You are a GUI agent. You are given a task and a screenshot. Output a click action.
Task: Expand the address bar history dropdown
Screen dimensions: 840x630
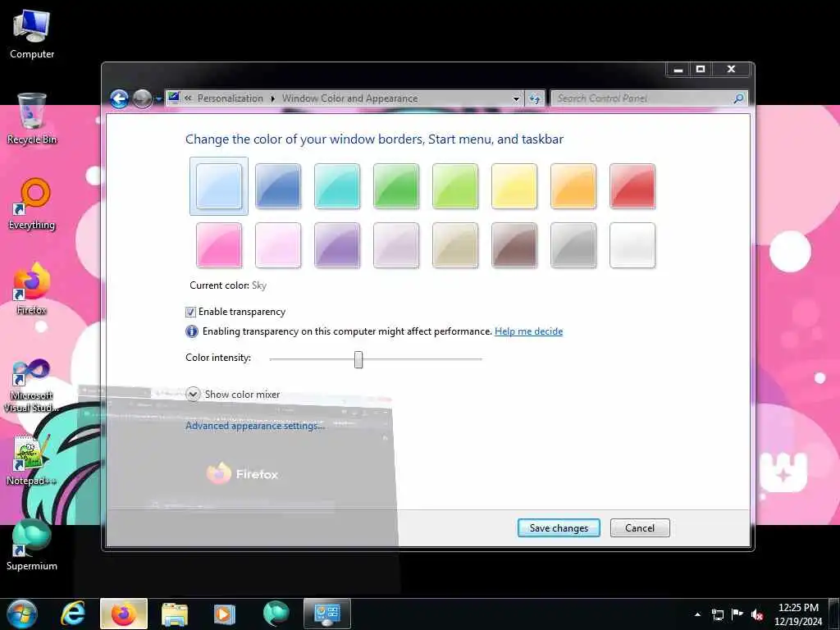click(516, 99)
